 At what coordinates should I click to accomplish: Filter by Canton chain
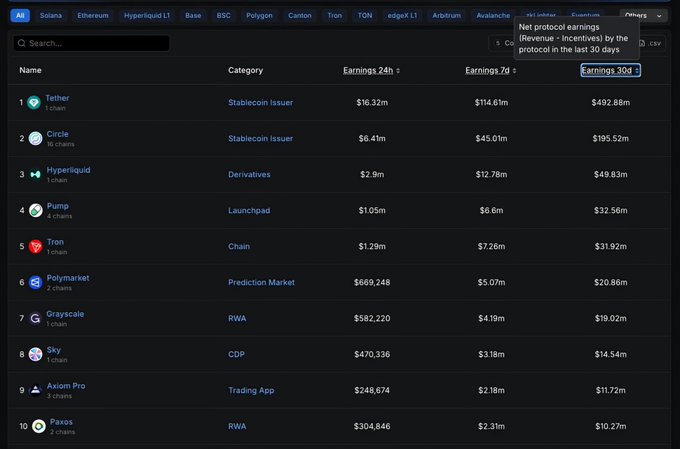coord(300,16)
